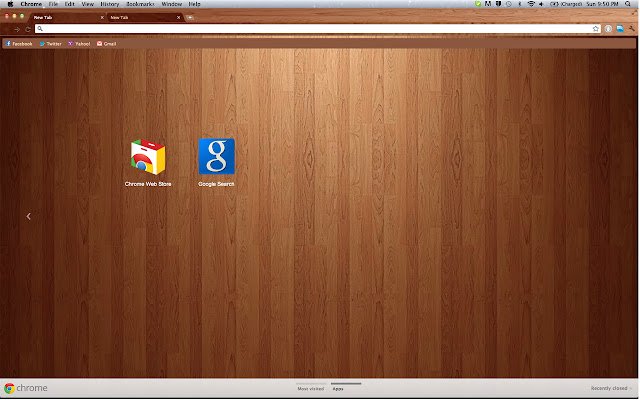This screenshot has width=640, height=400.
Task: Click the green checkmark menu bar icon
Action: tap(478, 4)
